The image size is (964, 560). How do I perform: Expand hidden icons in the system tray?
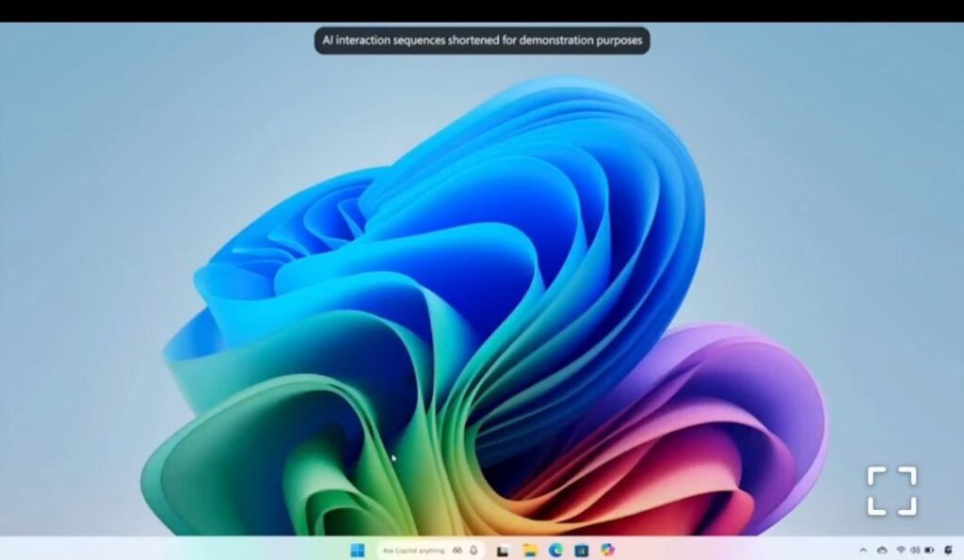[x=863, y=549]
